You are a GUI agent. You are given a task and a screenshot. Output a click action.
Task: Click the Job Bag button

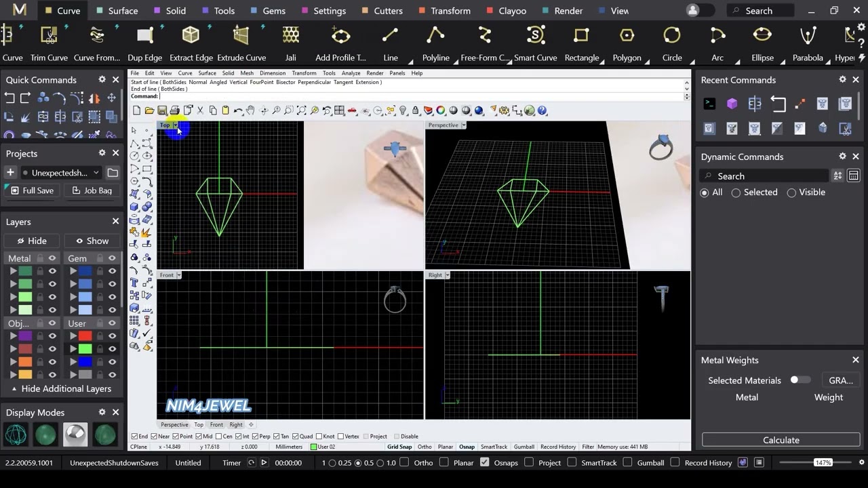[92, 190]
